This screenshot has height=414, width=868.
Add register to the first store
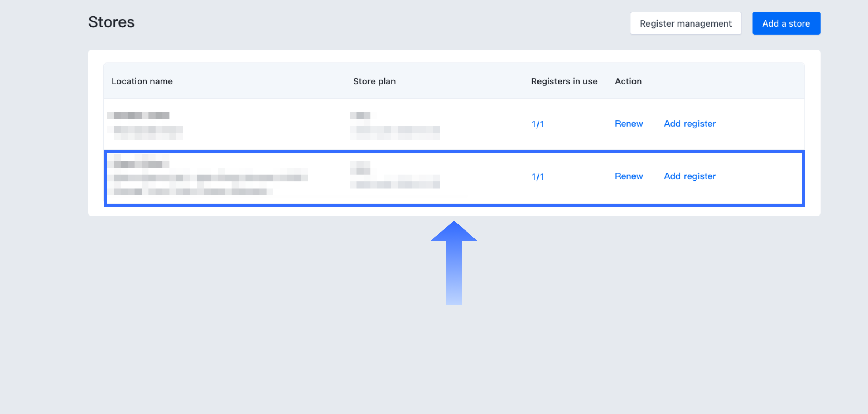tap(690, 124)
